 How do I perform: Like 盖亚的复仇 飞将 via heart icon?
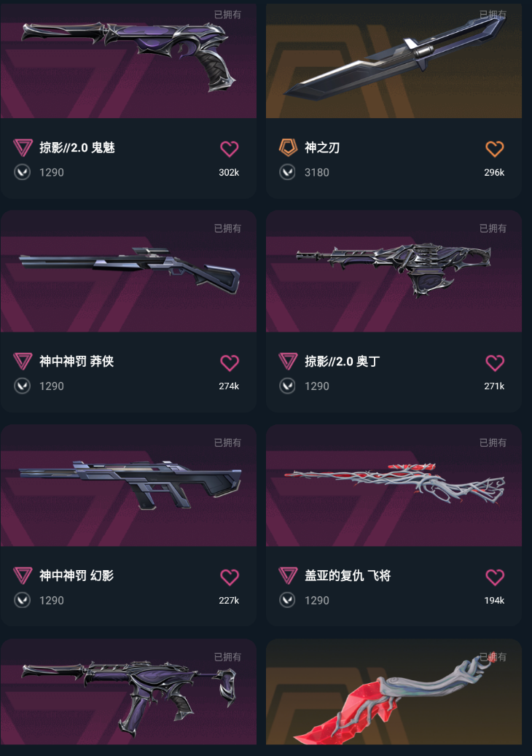pos(494,577)
